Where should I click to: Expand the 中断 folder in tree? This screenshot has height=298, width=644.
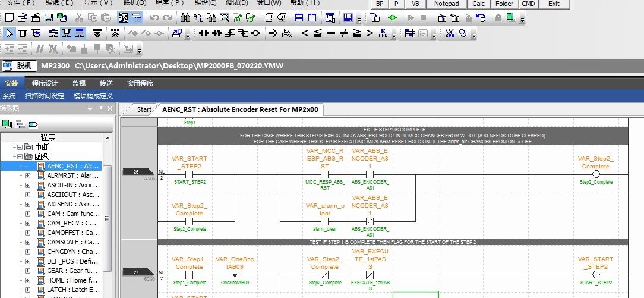(x=20, y=147)
